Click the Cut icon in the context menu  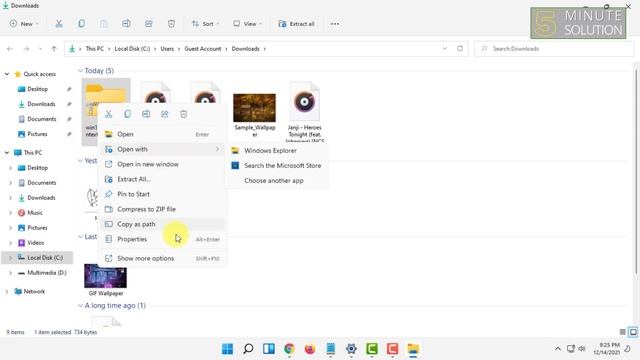point(109,114)
